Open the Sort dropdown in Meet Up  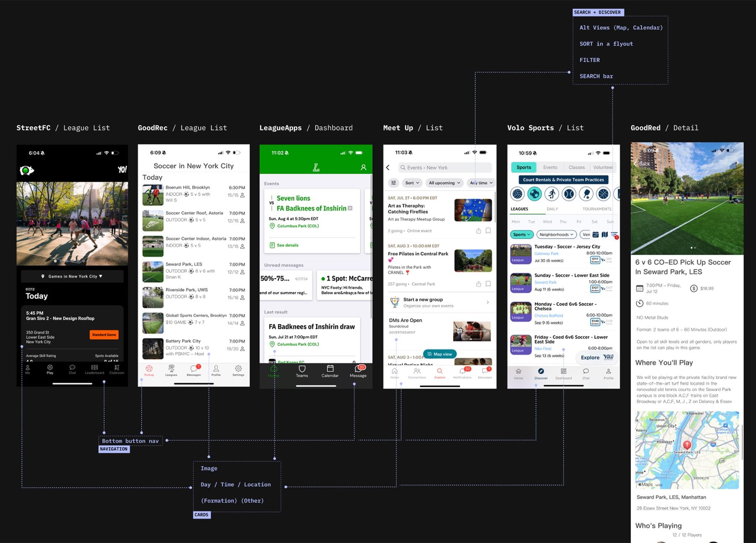tap(412, 183)
